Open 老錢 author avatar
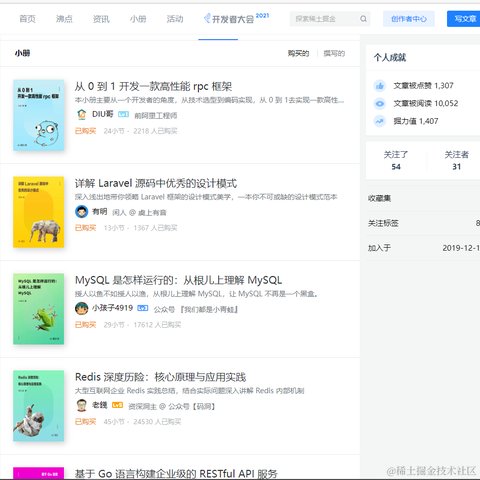The width and height of the screenshot is (480, 480). [81, 405]
